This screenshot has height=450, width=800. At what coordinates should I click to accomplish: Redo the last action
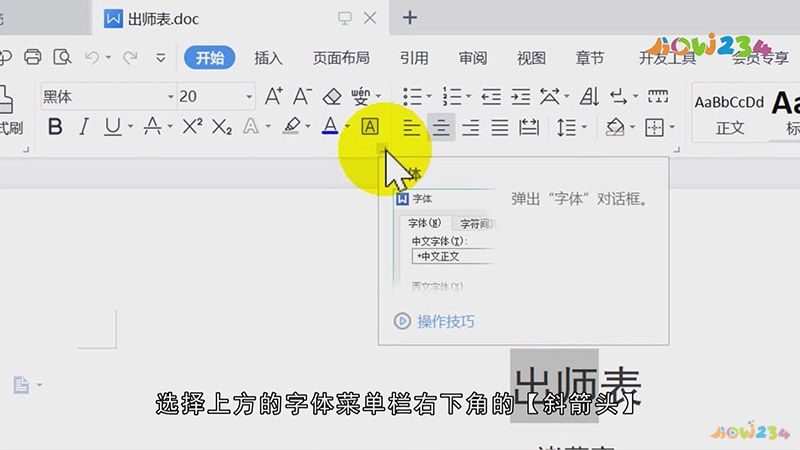point(131,57)
